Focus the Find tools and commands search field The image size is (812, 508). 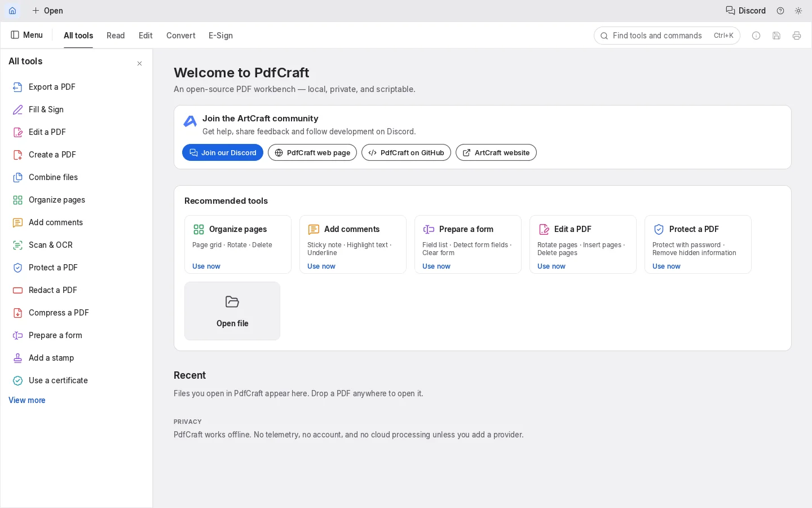667,36
